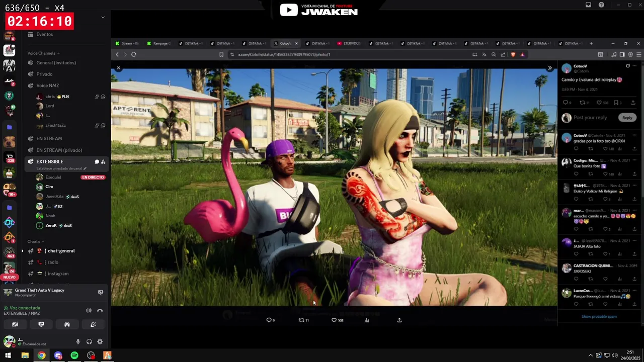Open Windows Start menu
This screenshot has width=644, height=362.
(x=8, y=355)
